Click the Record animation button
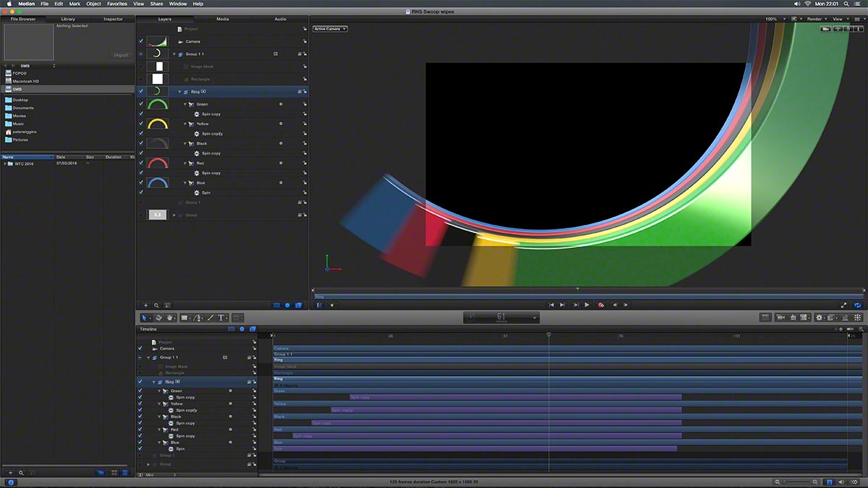The width and height of the screenshot is (868, 488). [600, 305]
